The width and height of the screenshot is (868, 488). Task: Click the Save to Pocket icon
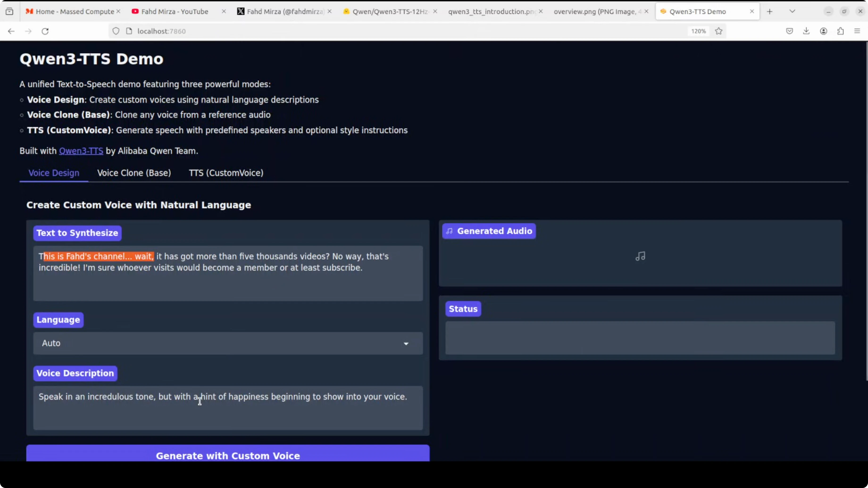[789, 31]
